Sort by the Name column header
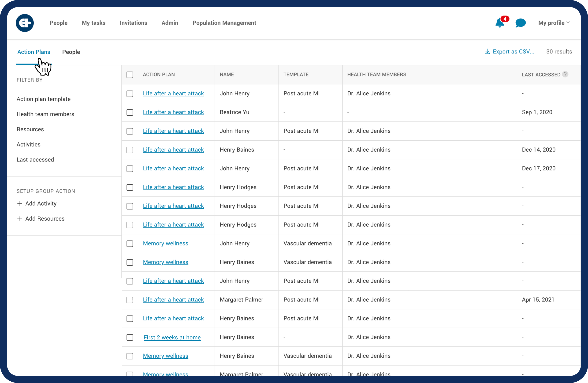The width and height of the screenshot is (588, 383). click(x=227, y=75)
